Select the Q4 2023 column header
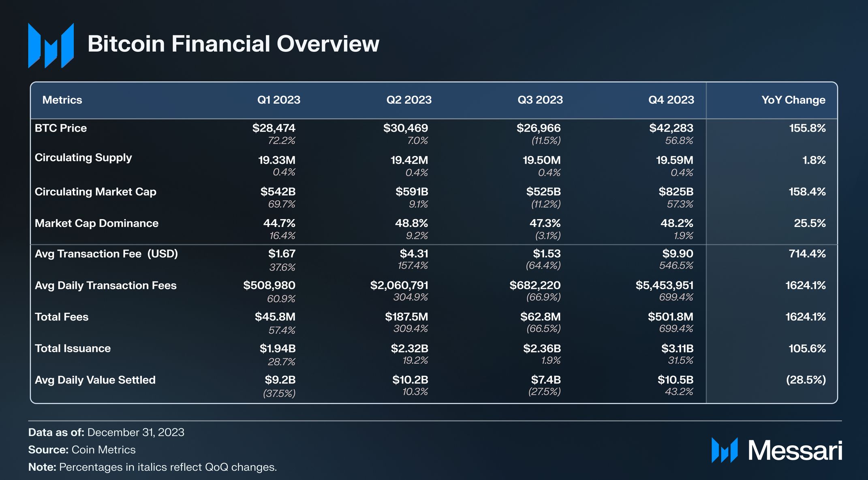 click(x=671, y=100)
